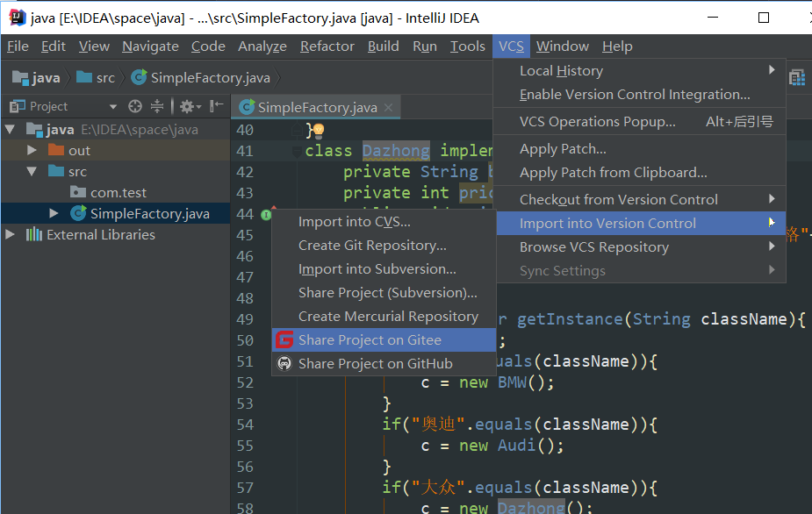Click the project structure icon at top right
The height and width of the screenshot is (514, 812).
point(797,78)
